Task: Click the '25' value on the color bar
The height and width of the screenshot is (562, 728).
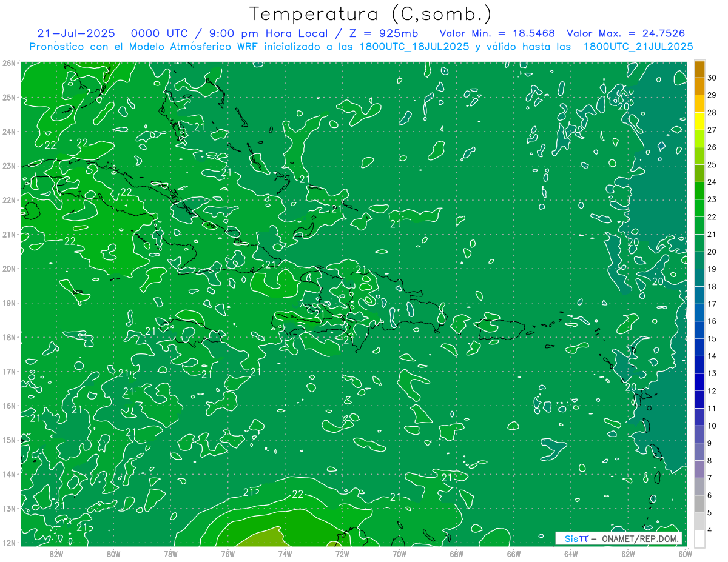Action: (712, 164)
